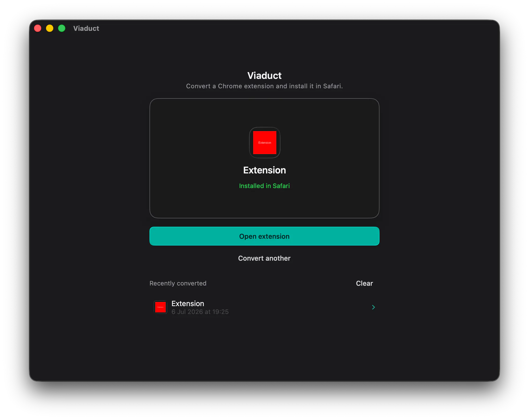The width and height of the screenshot is (529, 420).
Task: Expand the Extension entry chevron
Action: pos(373,307)
